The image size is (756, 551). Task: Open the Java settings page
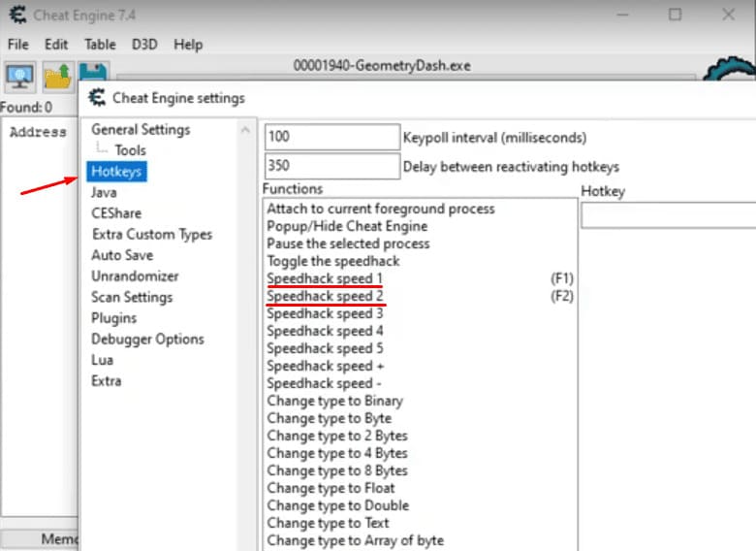[x=104, y=192]
